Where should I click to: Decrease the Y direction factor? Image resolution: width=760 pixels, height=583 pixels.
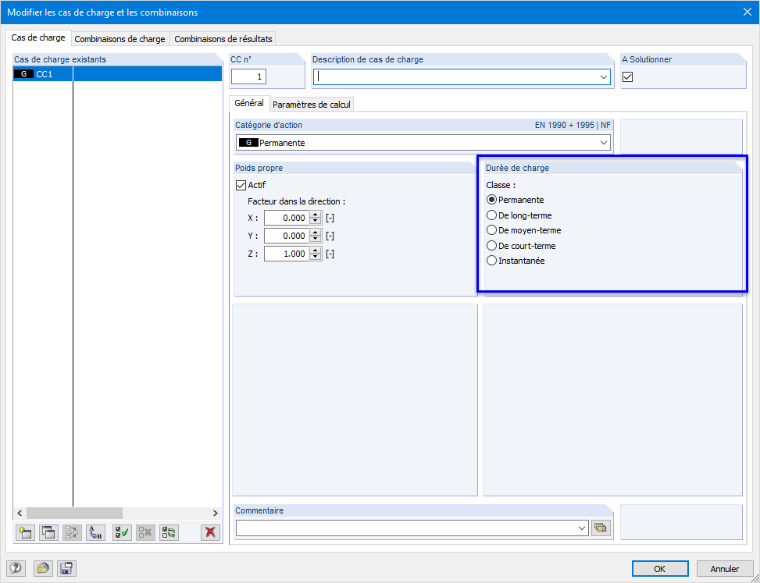tap(316, 239)
